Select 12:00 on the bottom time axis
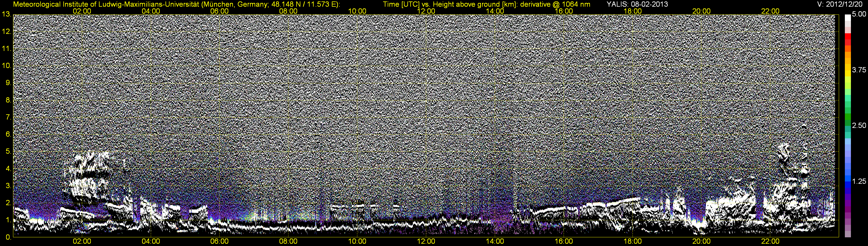The width and height of the screenshot is (868, 246). click(x=426, y=242)
